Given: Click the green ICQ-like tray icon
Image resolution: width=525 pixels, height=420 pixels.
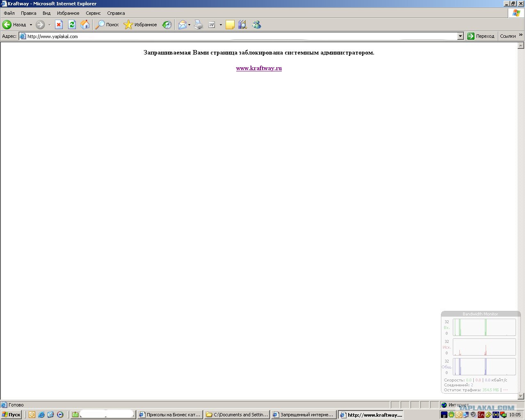Looking at the screenshot, I should click(x=451, y=415).
